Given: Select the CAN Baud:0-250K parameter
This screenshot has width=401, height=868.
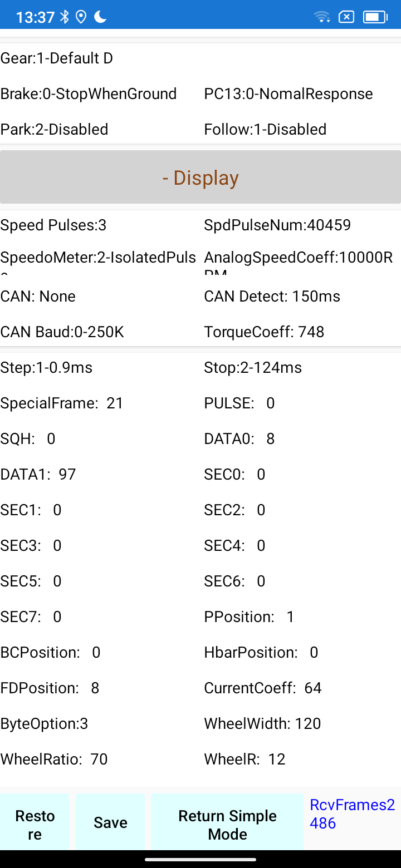Looking at the screenshot, I should (62, 332).
